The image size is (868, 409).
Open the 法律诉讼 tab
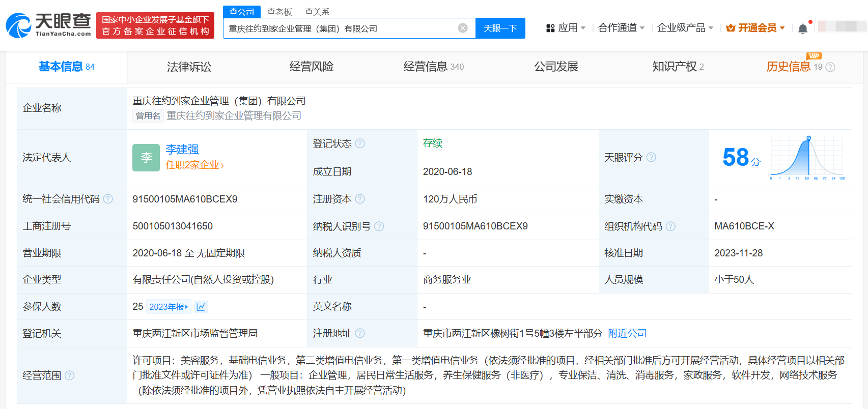(189, 67)
